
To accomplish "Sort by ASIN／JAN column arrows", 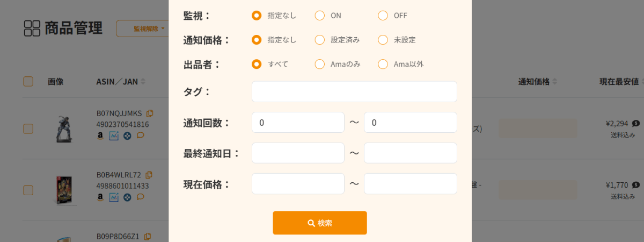I will 143,82.
